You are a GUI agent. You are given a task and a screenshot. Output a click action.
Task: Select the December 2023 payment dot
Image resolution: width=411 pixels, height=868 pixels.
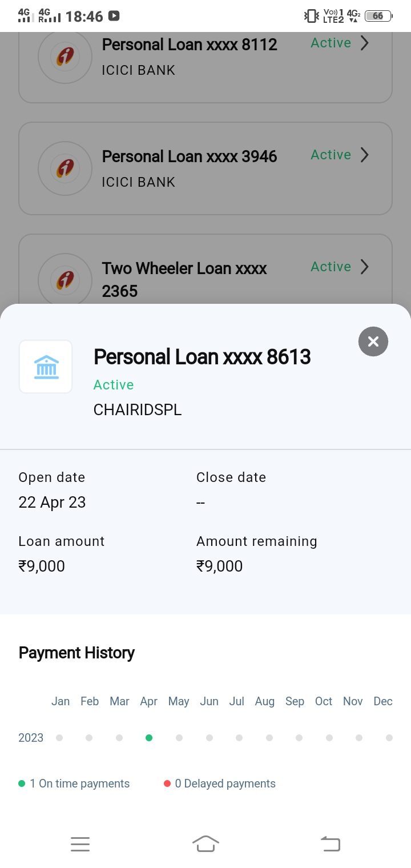[x=389, y=738]
